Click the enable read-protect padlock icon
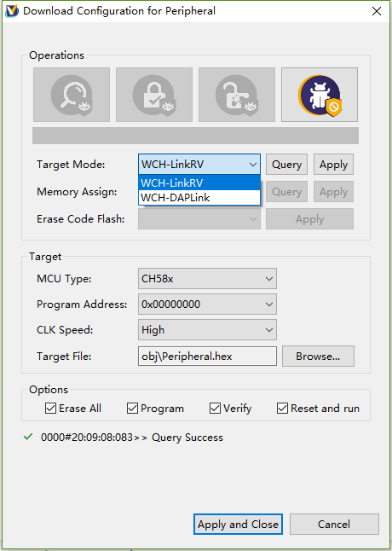The width and height of the screenshot is (392, 551). coord(154,95)
